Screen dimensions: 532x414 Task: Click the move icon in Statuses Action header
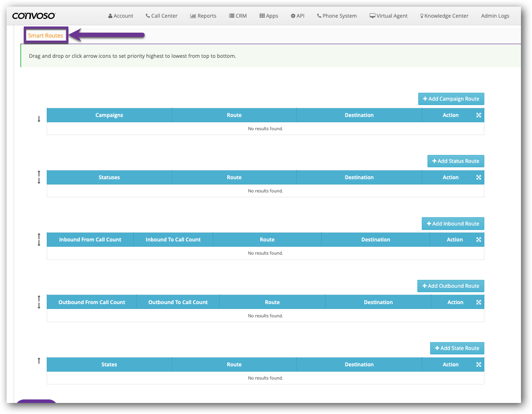tap(479, 177)
